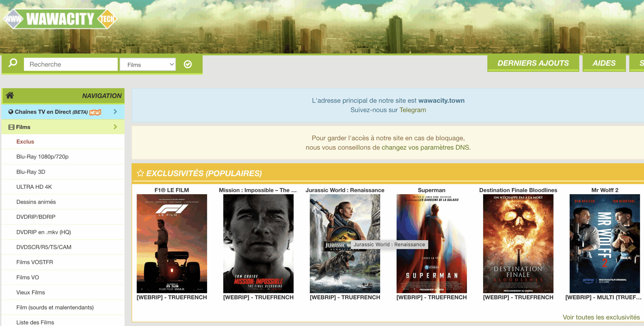This screenshot has width=644, height=326.
Task: Click the Wawacity logo banner
Action: click(x=60, y=19)
